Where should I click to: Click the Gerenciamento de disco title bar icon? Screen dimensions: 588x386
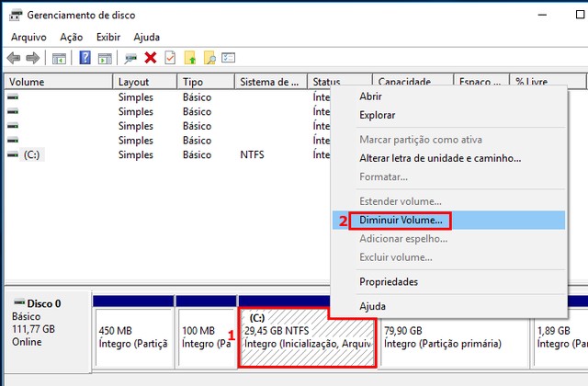click(x=17, y=15)
